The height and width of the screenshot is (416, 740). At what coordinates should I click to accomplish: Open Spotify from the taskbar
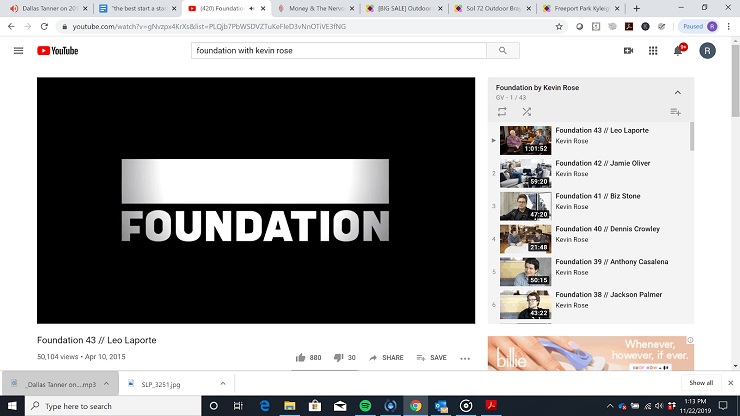tap(365, 406)
